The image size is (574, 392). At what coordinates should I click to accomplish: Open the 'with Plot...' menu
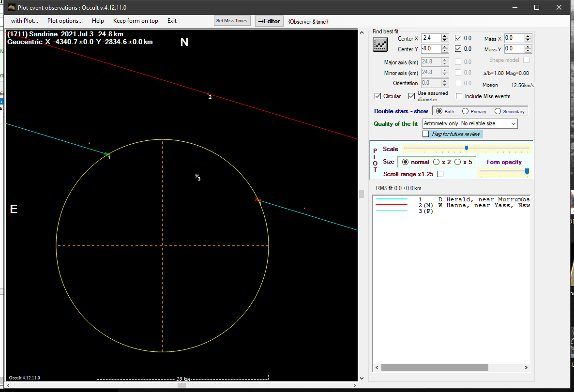point(25,21)
